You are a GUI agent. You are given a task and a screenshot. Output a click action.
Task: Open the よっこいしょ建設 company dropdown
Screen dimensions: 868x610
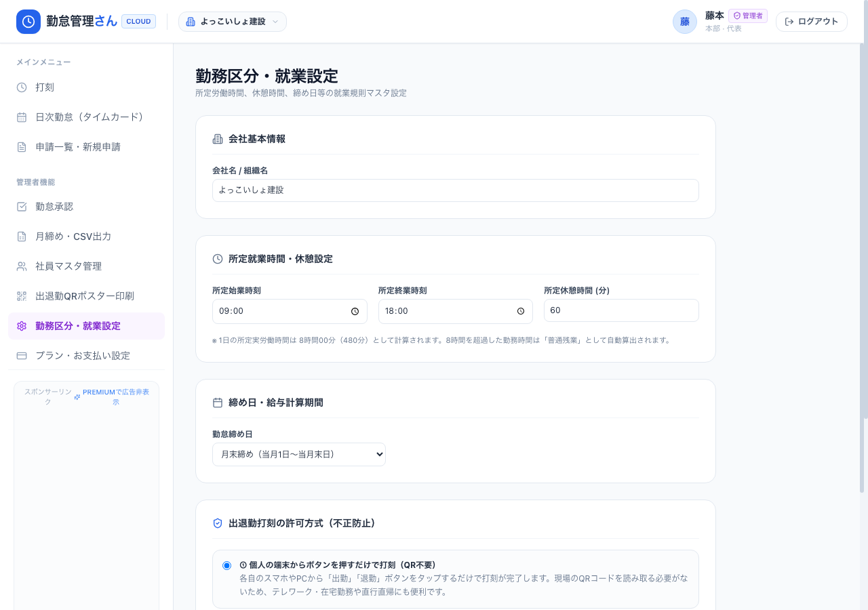pos(233,22)
